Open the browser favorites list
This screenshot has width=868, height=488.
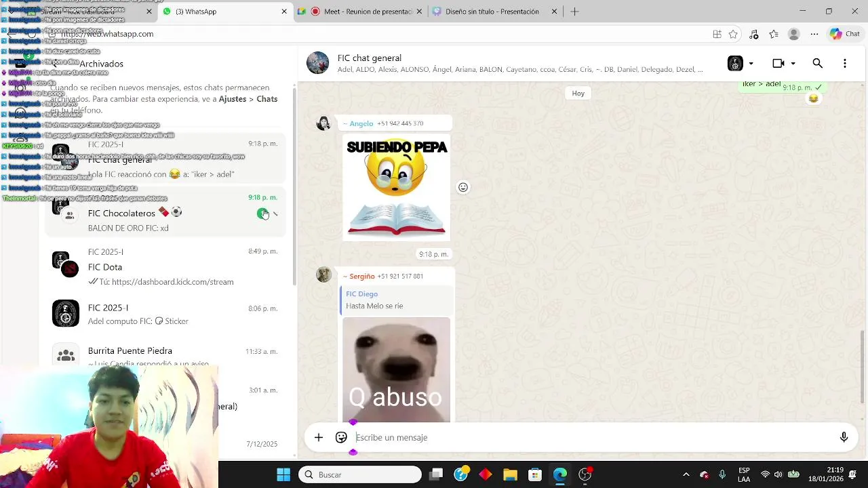click(774, 34)
